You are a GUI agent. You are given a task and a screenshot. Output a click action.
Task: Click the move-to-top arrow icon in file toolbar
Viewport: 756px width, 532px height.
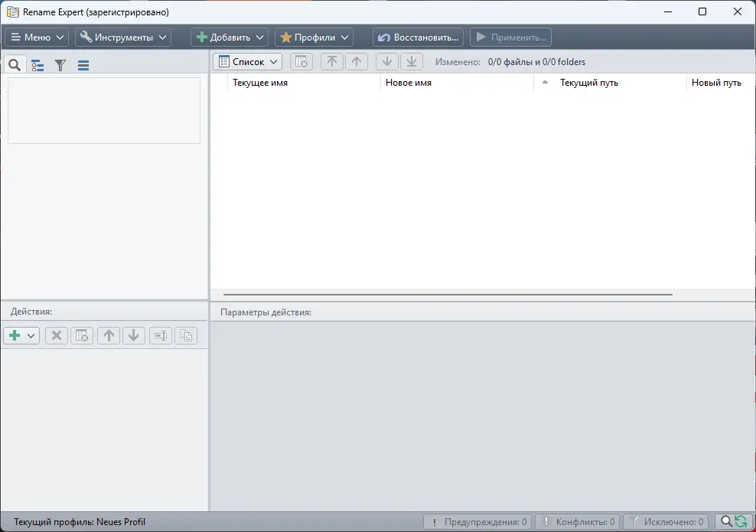click(x=332, y=62)
